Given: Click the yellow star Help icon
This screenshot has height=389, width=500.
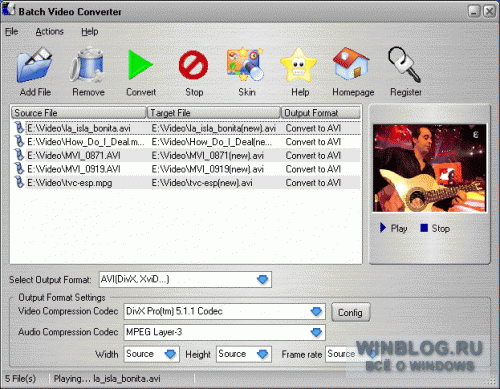Looking at the screenshot, I should (x=299, y=65).
